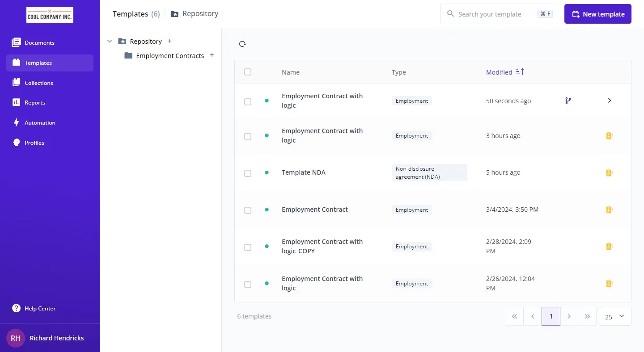644x352 pixels.
Task: Click plus icon next to Employment Contracts folder
Action: tap(212, 55)
